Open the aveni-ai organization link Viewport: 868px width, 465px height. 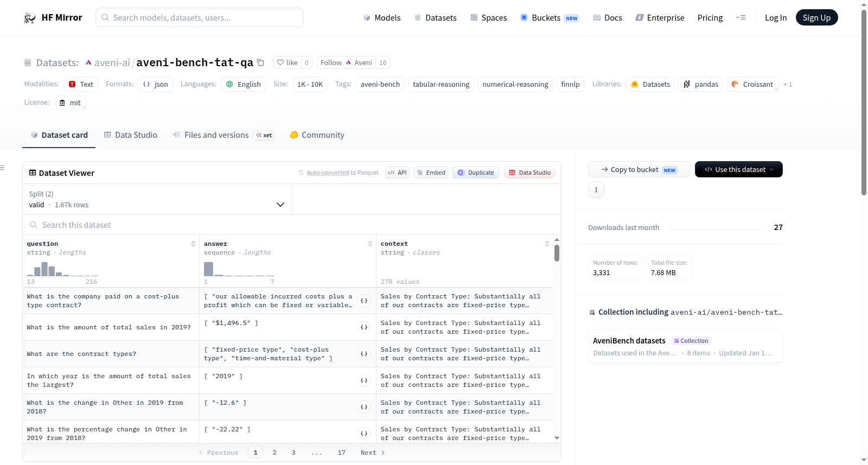[x=112, y=63]
